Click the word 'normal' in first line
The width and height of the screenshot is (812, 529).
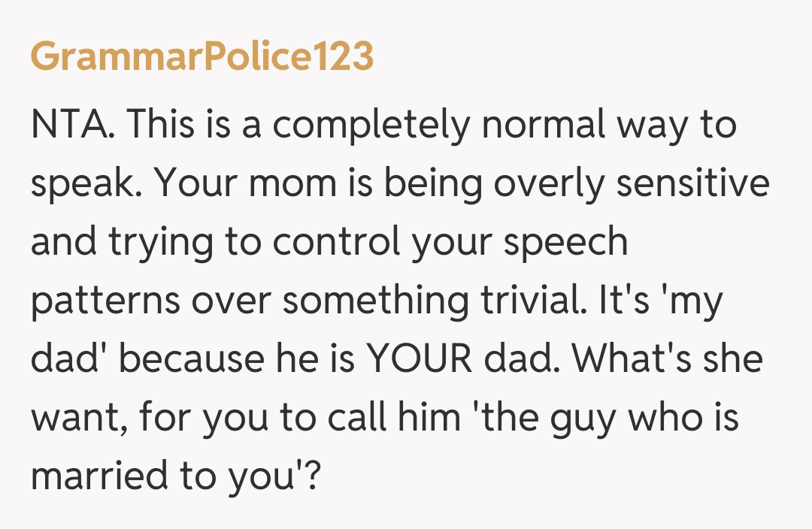coord(543,125)
